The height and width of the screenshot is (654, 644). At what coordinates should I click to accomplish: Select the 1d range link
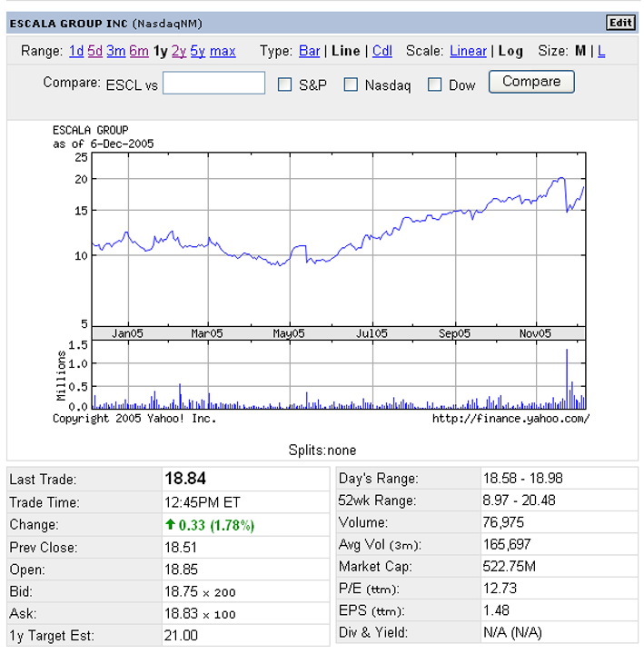click(x=76, y=51)
